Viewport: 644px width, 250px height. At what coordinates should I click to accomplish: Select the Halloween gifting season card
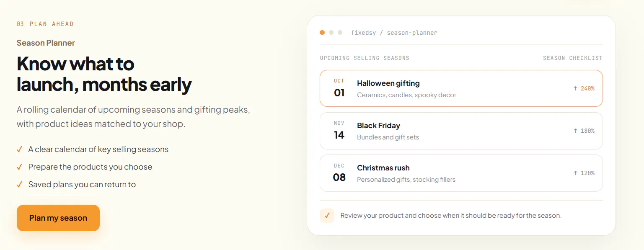coord(461,88)
